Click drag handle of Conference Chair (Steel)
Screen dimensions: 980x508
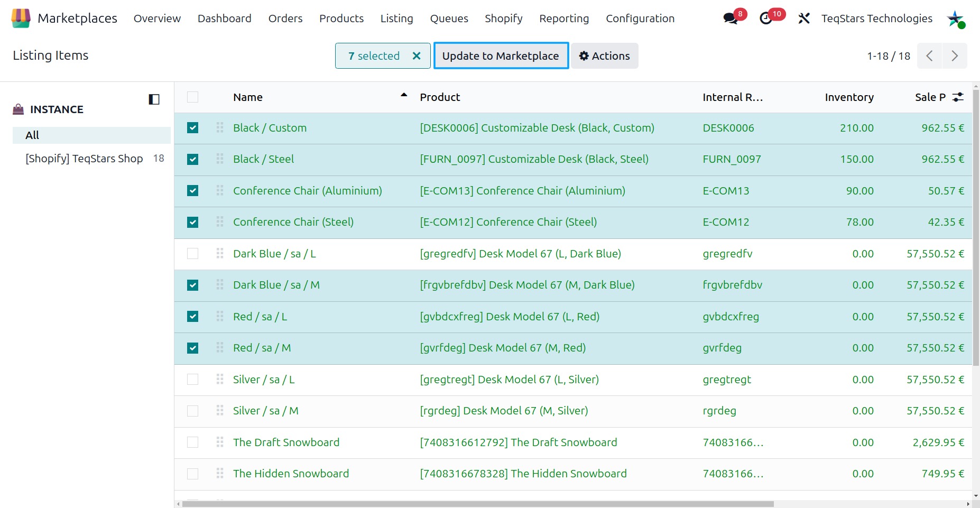[x=220, y=221]
